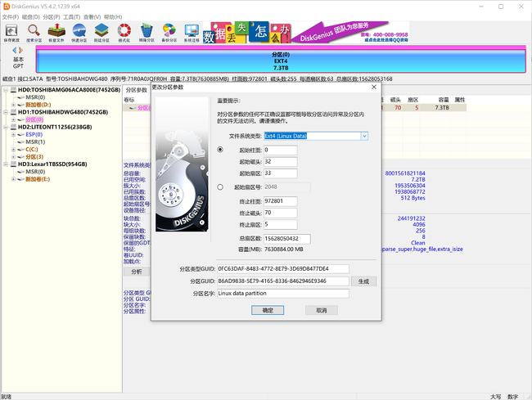Open the 磁盘(D) Disk menu

(x=31, y=17)
